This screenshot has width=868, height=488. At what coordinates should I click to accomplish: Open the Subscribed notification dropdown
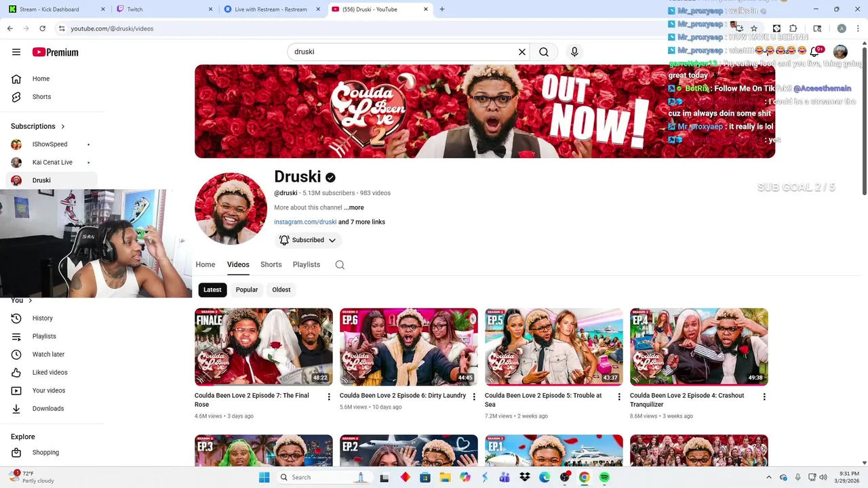click(308, 240)
